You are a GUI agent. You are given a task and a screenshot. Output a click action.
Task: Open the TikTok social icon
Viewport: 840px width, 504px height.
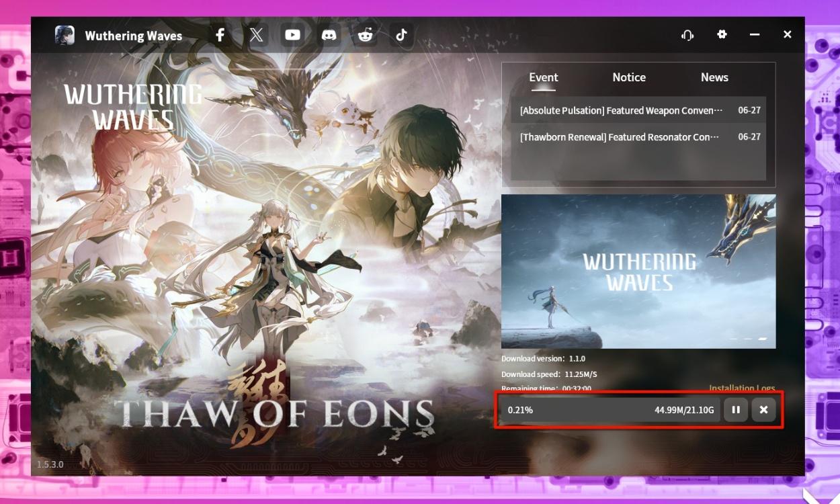click(x=401, y=35)
